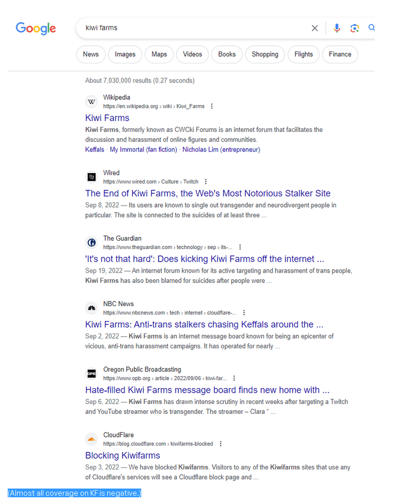
Task: Click the Wired source name
Action: [111, 173]
